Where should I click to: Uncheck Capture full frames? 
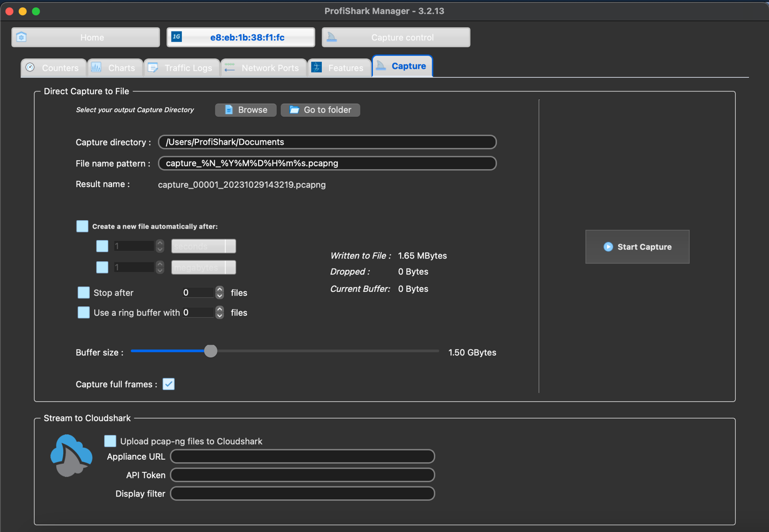[169, 384]
